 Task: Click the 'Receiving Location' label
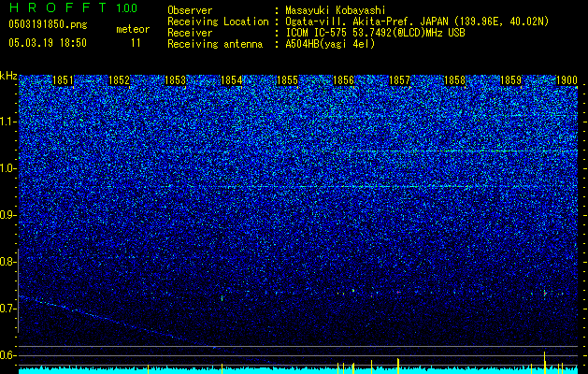pos(218,22)
